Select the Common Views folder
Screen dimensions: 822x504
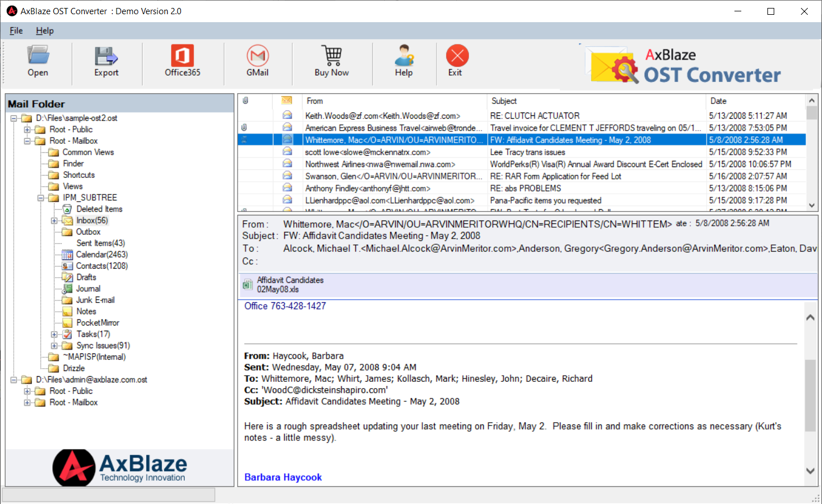(x=88, y=152)
